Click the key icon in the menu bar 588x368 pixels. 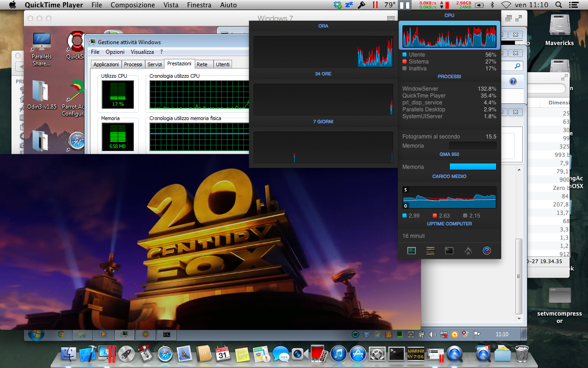click(362, 5)
